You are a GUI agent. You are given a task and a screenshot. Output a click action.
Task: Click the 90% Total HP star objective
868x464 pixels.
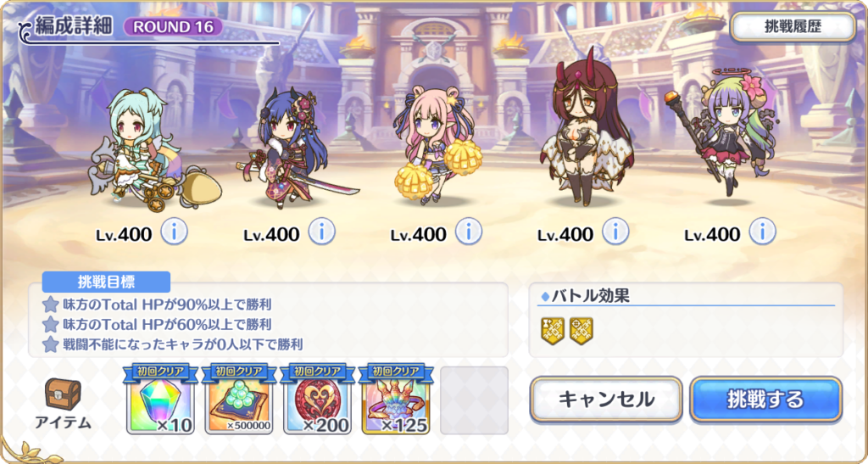coord(158,304)
